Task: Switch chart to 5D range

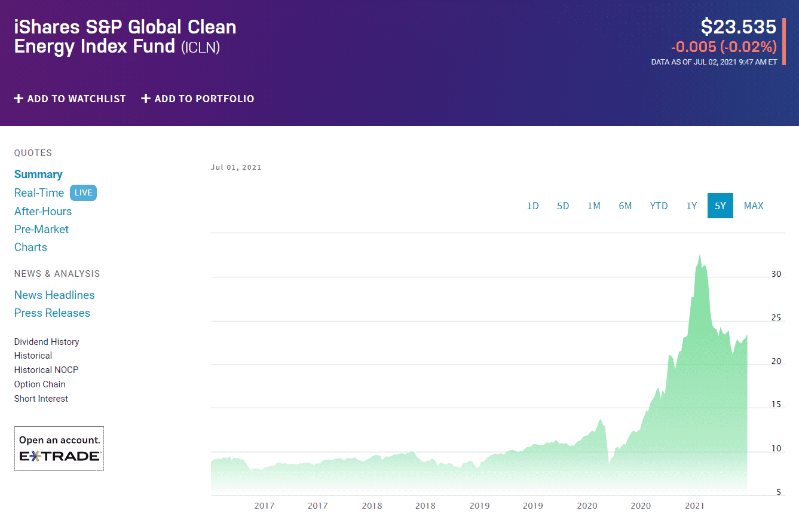Action: [x=563, y=206]
